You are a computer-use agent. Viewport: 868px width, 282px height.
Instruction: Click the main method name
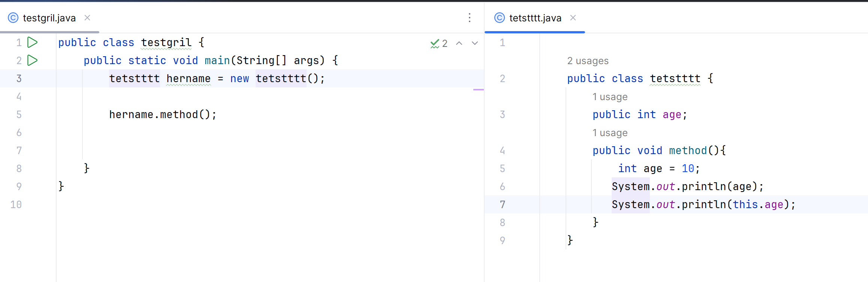click(x=217, y=60)
